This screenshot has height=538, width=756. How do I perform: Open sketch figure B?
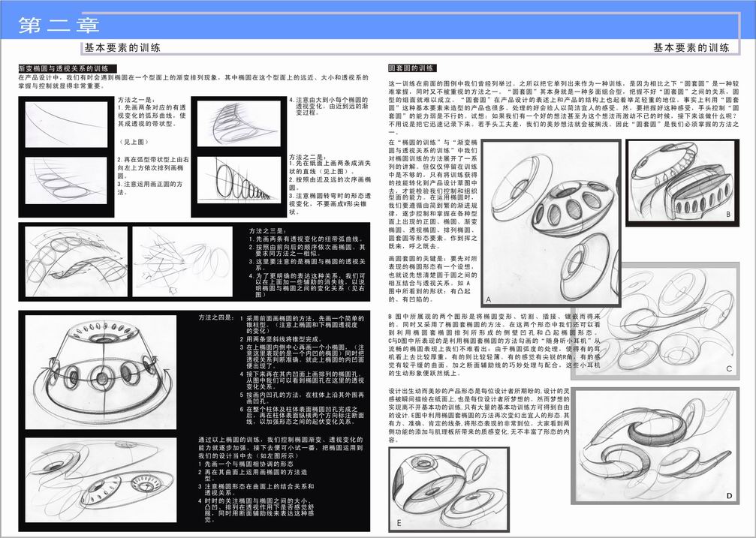pos(682,182)
